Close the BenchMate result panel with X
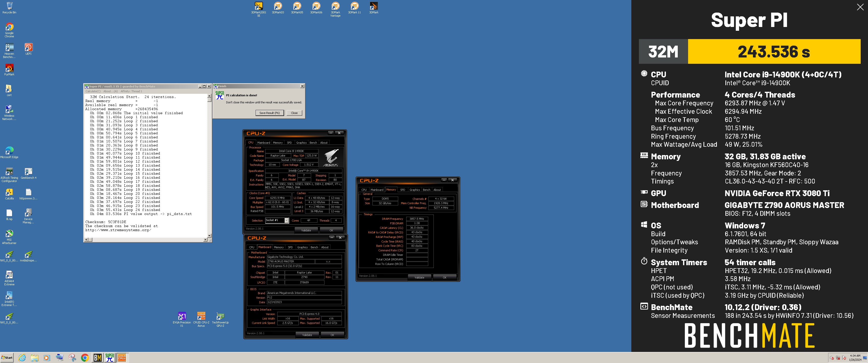868x363 pixels. click(x=860, y=7)
